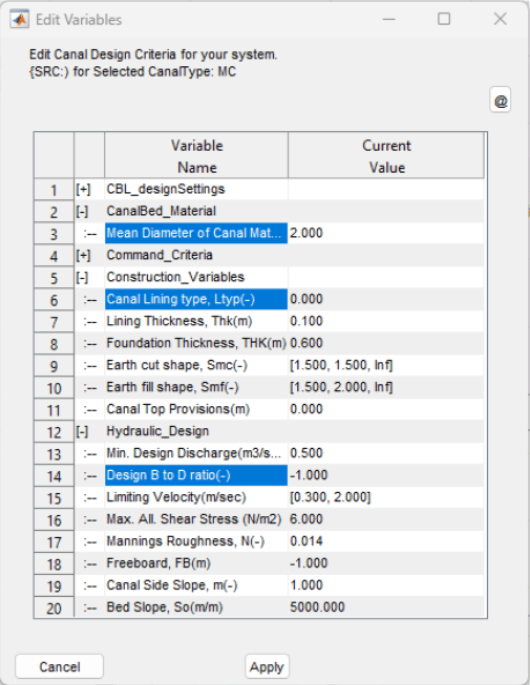
Task: Edit Min. Design Discharge value 0.500
Action: coord(386,453)
